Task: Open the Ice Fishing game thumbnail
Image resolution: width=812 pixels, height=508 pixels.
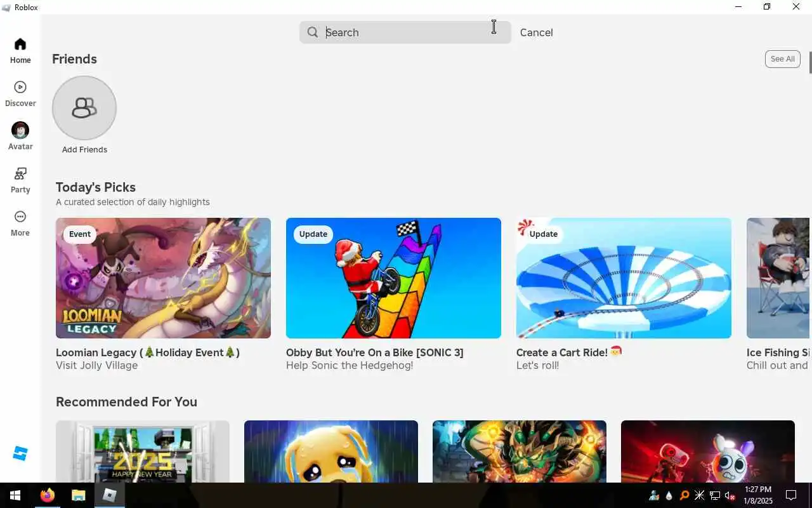Action: tap(778, 278)
